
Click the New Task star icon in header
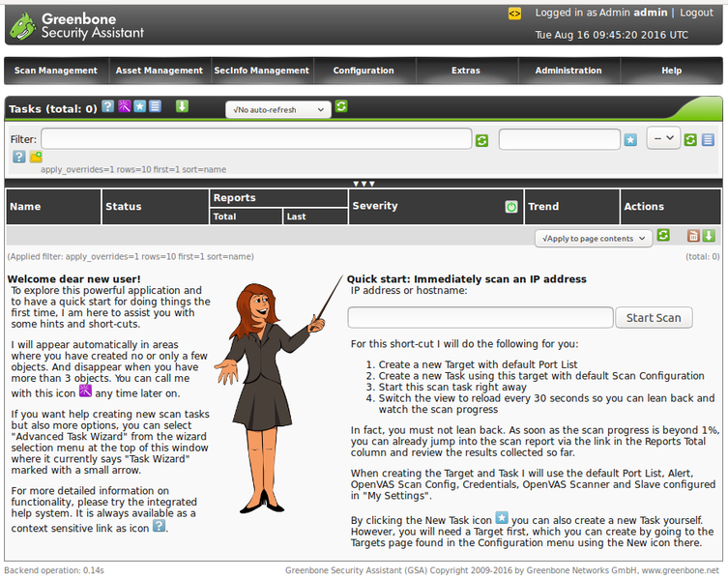(x=139, y=106)
